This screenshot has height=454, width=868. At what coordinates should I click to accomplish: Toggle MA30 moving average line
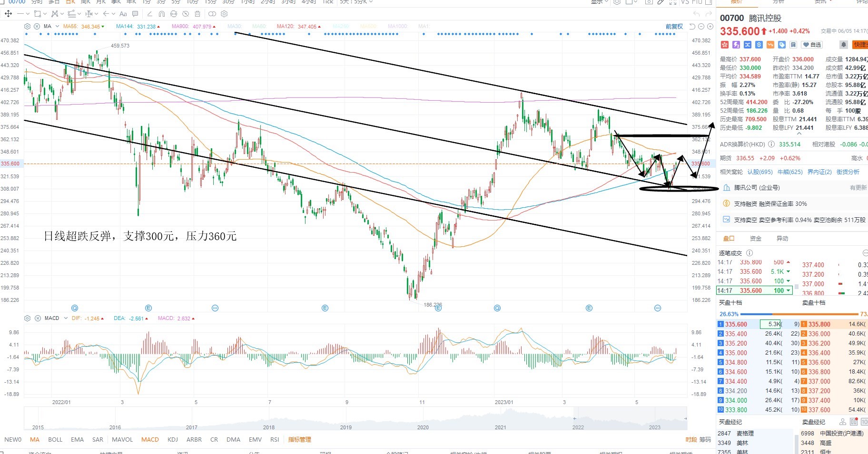point(234,27)
